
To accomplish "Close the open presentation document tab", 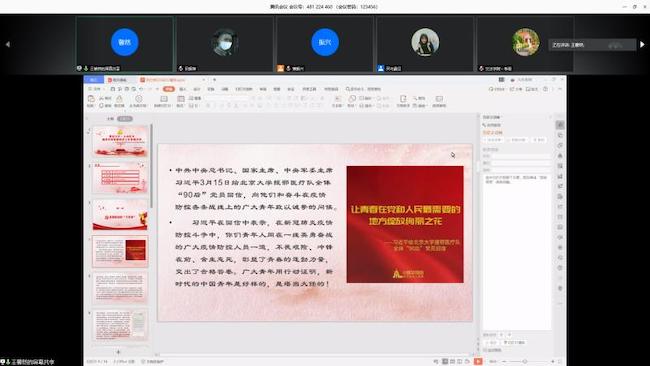I will pos(204,80).
